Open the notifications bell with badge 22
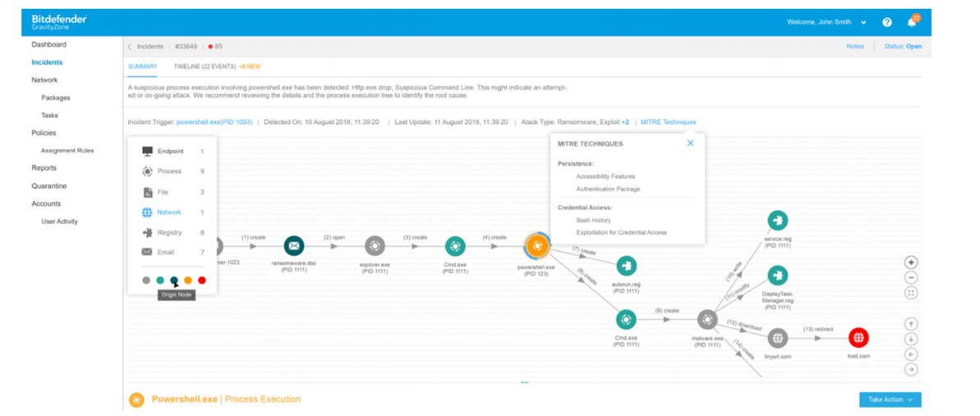The height and width of the screenshot is (416, 980). tap(913, 21)
